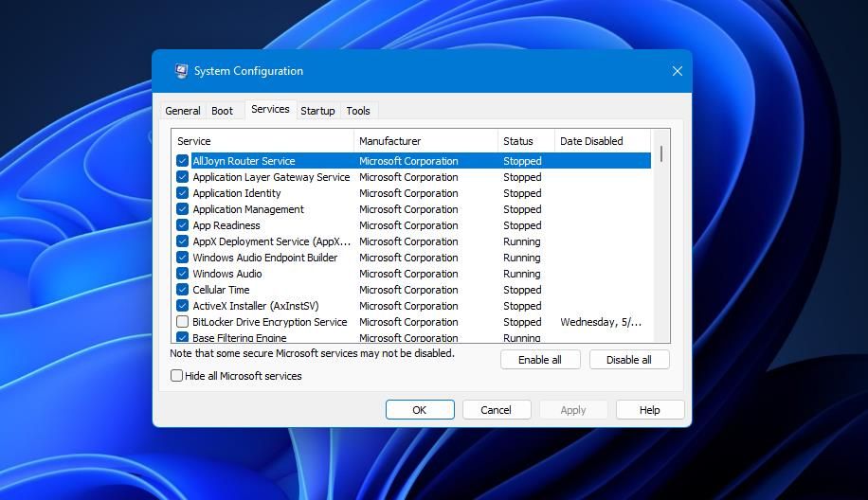The width and height of the screenshot is (868, 500).
Task: Open the Startup tab
Action: pos(317,111)
